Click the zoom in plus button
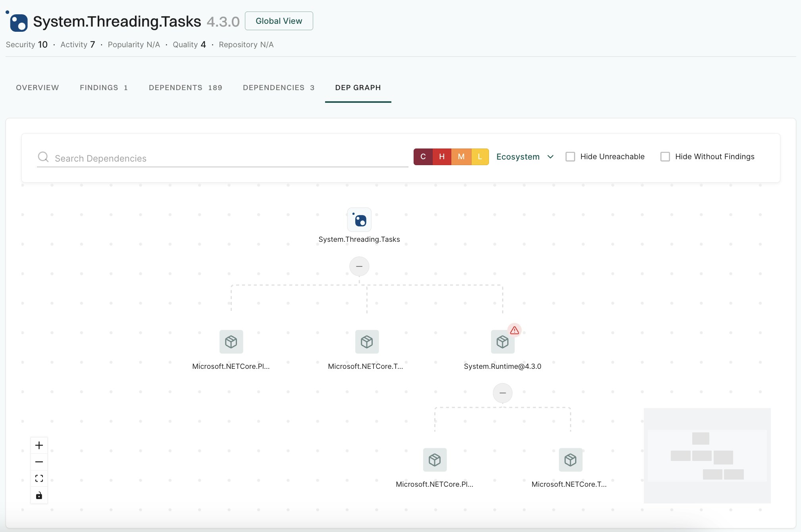The width and height of the screenshot is (801, 532). (39, 445)
